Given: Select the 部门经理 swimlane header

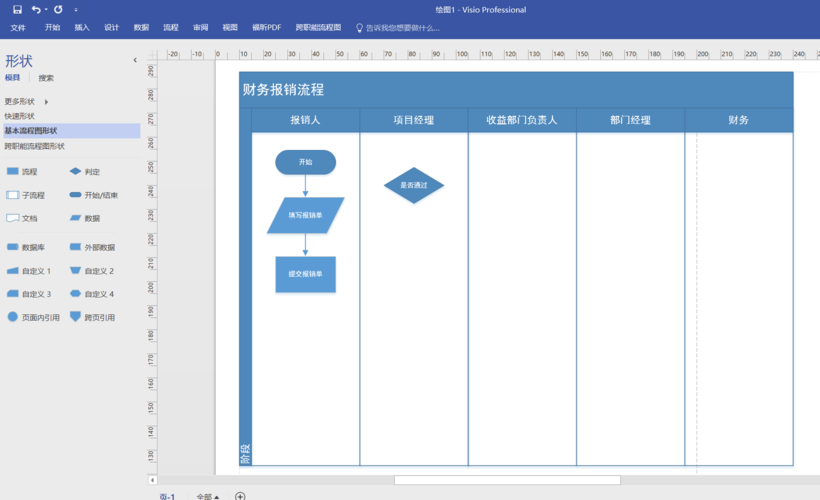Looking at the screenshot, I should click(x=630, y=120).
